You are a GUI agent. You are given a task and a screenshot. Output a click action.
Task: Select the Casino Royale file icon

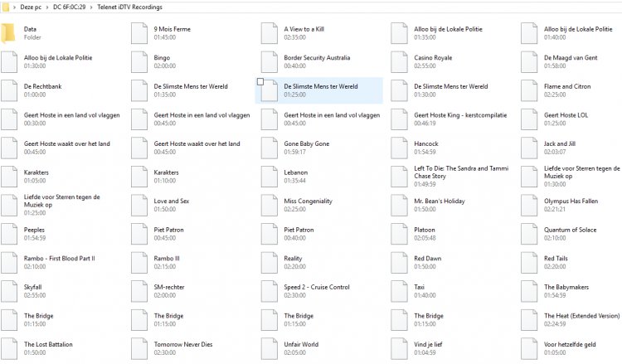click(399, 62)
